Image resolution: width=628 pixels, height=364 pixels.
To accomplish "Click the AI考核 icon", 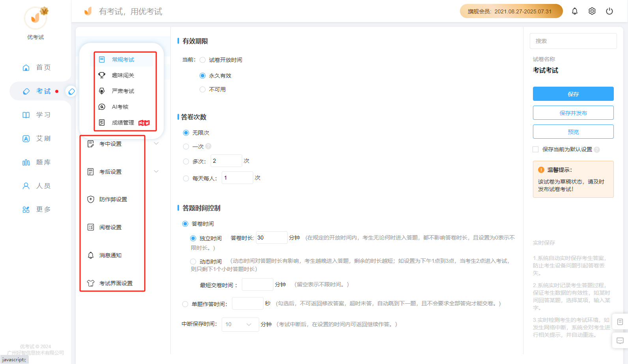I will (102, 107).
